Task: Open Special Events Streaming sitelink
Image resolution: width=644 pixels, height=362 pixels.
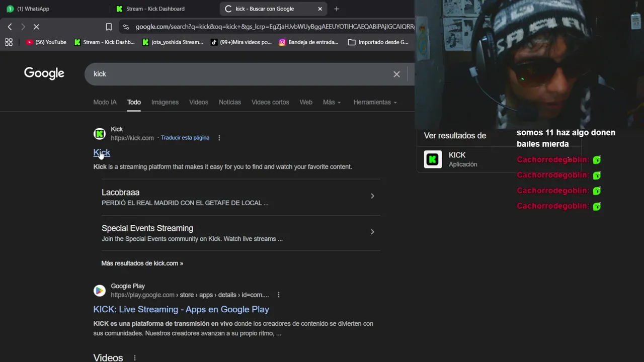Action: 147,228
